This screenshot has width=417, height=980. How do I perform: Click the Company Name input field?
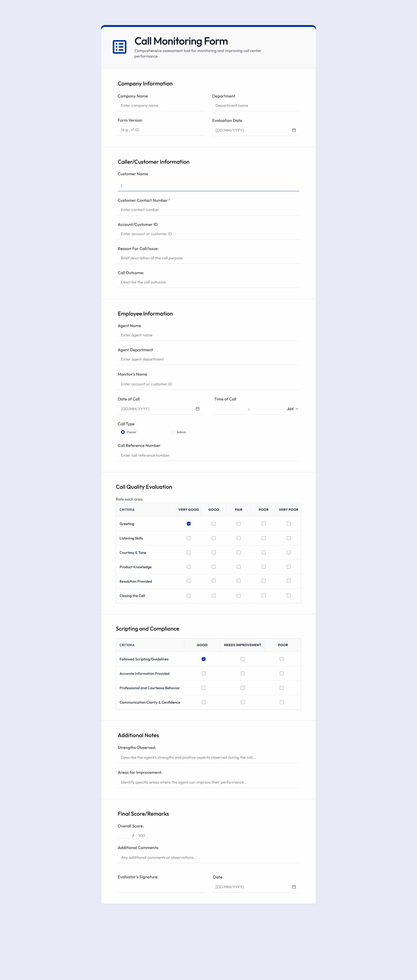click(x=161, y=106)
